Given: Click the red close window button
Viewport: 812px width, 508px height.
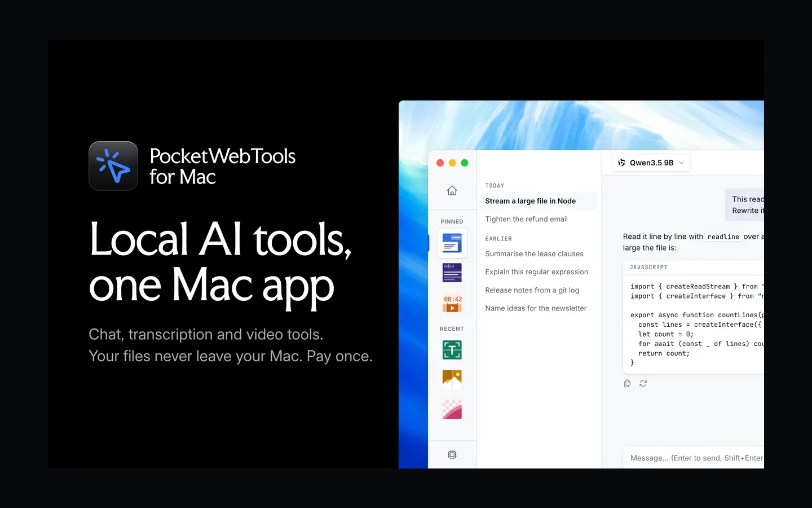Looking at the screenshot, I should tap(440, 163).
